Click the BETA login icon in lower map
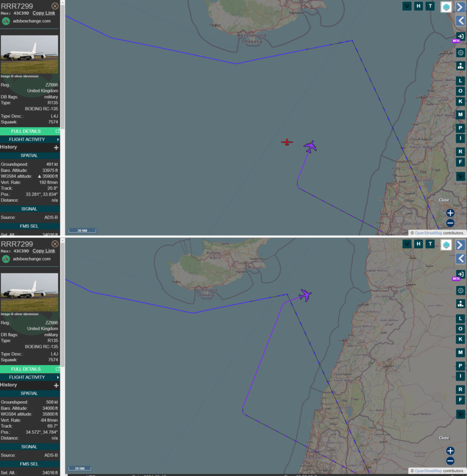Screen dimensions: 467x476 (460, 274)
